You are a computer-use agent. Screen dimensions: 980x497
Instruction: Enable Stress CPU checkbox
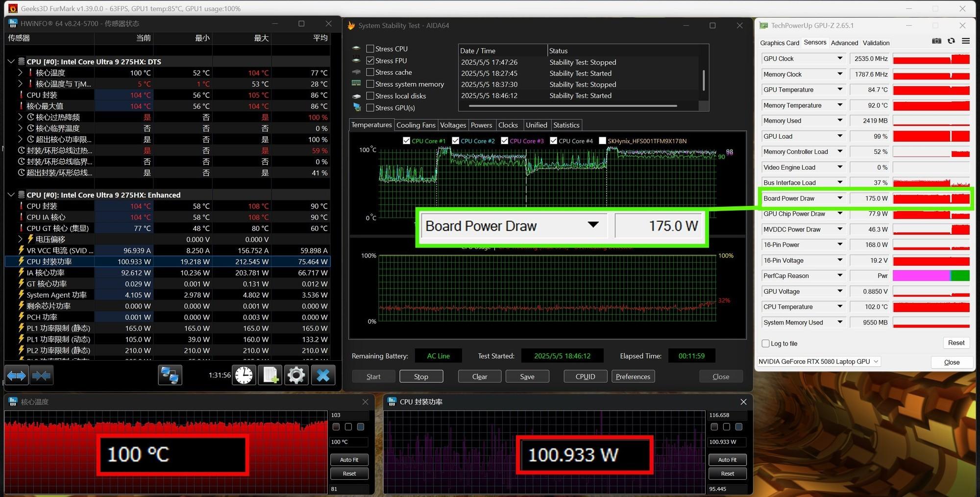[x=370, y=49]
